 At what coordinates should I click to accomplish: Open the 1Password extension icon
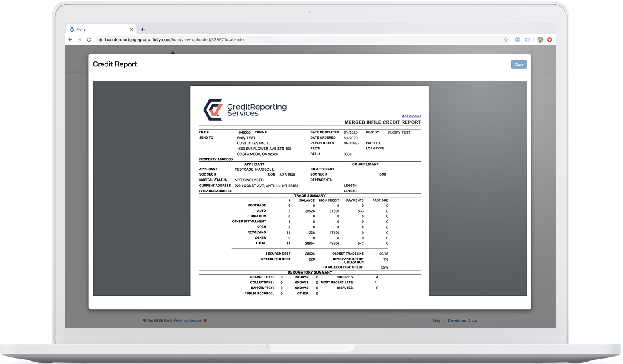[x=518, y=40]
